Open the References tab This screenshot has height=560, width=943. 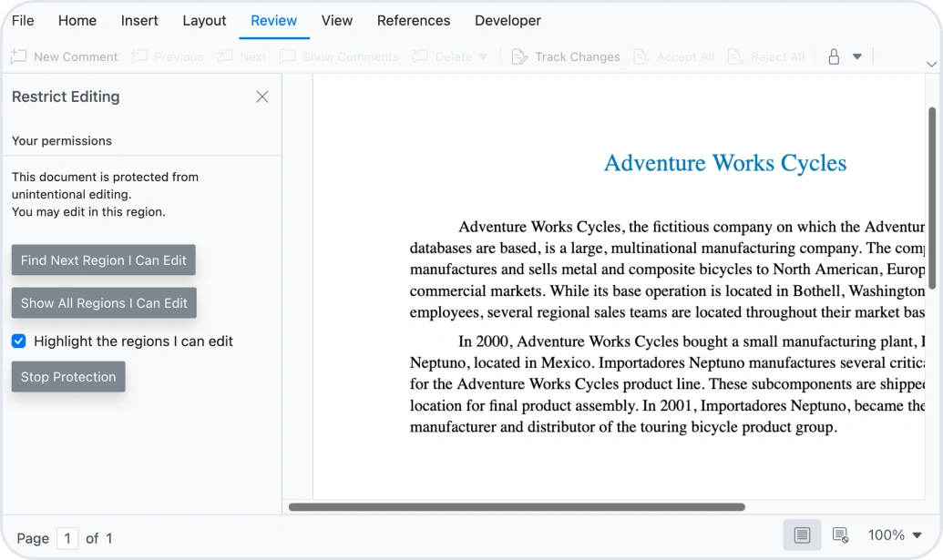pyautogui.click(x=413, y=20)
